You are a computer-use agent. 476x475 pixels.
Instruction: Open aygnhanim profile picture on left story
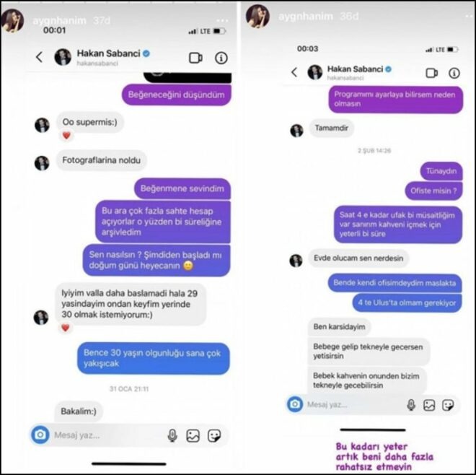point(13,20)
